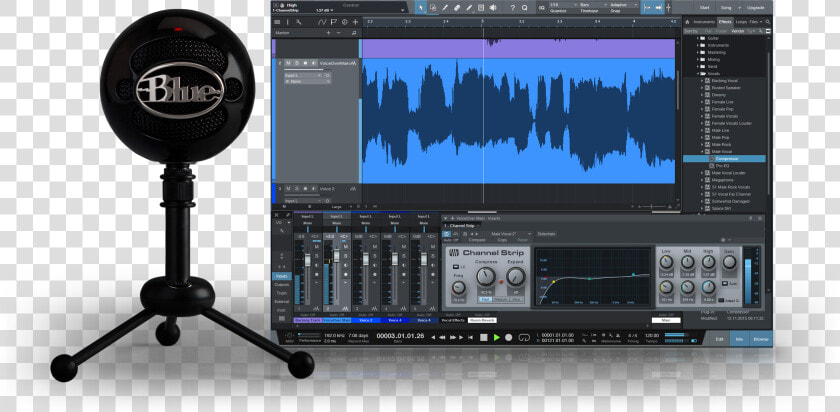Viewport: 840px width, 412px height.
Task: Select the Megaphone preset
Action: pyautogui.click(x=723, y=180)
